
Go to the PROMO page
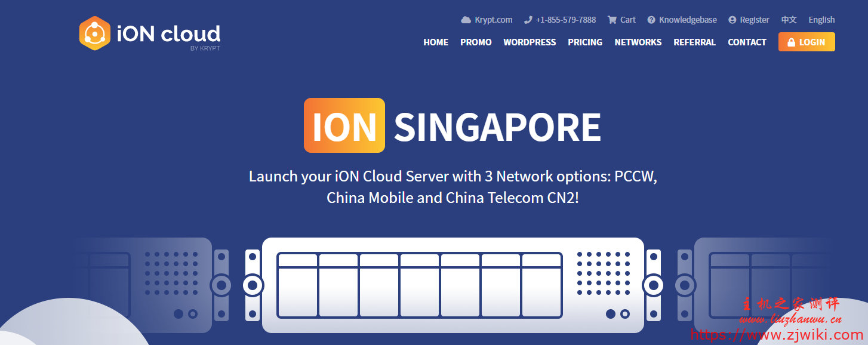[476, 42]
